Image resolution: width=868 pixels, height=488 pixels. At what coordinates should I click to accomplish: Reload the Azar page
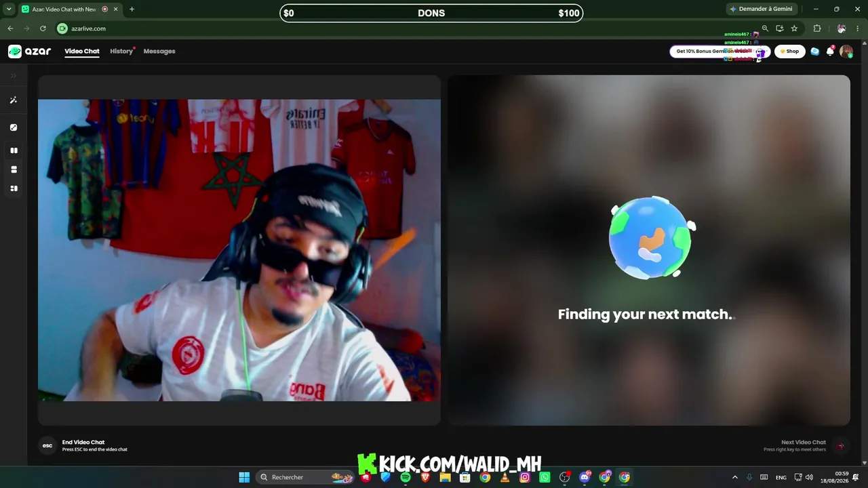pos(43,28)
